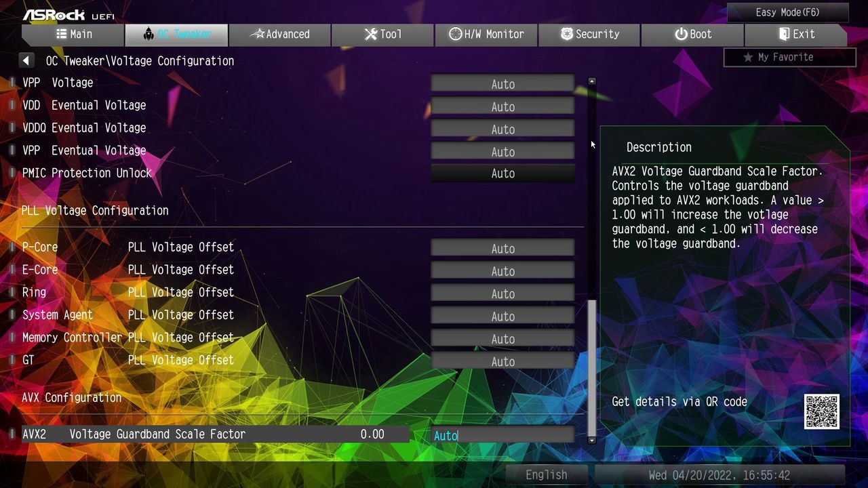Click the AVX2 Guardband Scale Factor input field

click(x=502, y=436)
